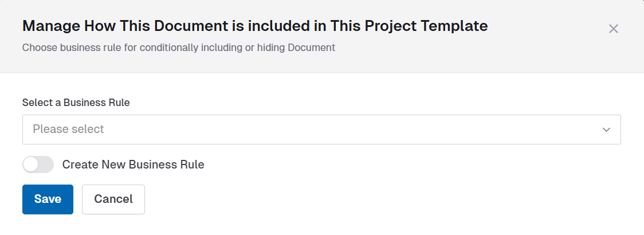Open the Select a Business Rule dropdown
The width and height of the screenshot is (644, 235).
tap(321, 130)
